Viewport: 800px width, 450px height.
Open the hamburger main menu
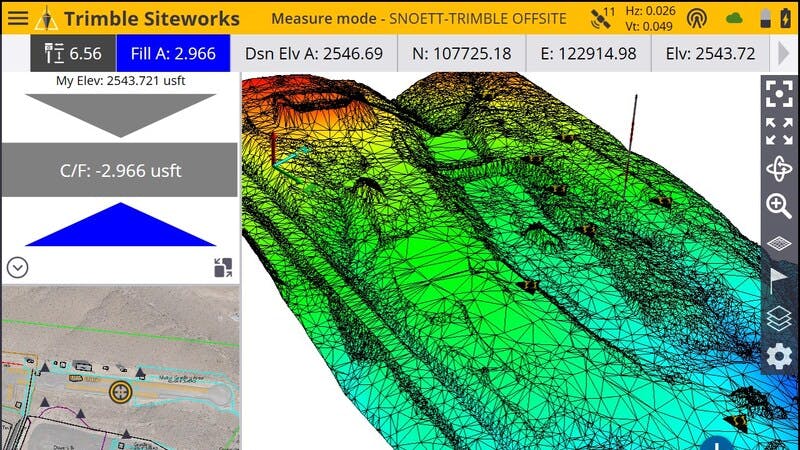[x=18, y=18]
